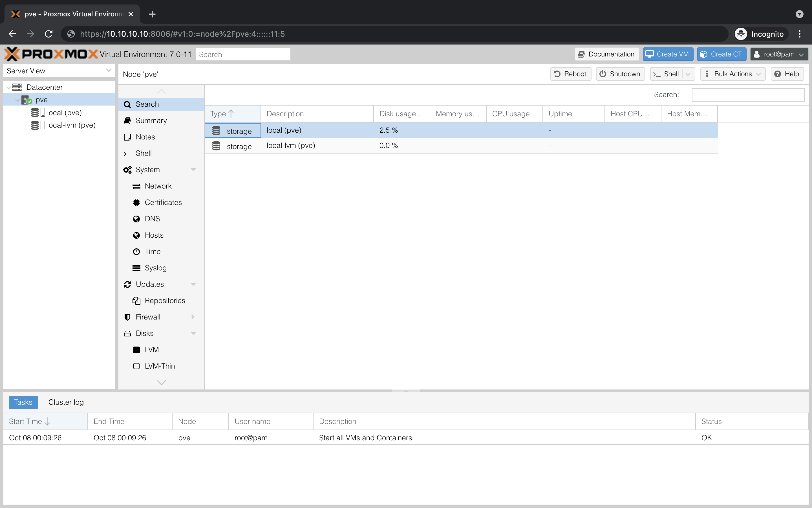Viewport: 812px width, 508px height.
Task: Click the Hosts globe icon
Action: pos(136,235)
